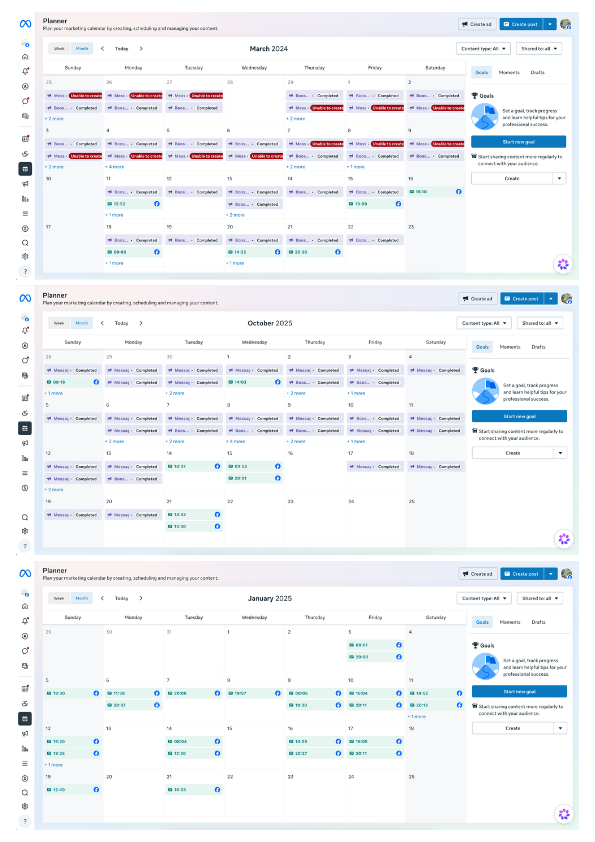This screenshot has width=595, height=842.
Task: Expand Create post arrow in March 2024 header
Action: tap(550, 24)
